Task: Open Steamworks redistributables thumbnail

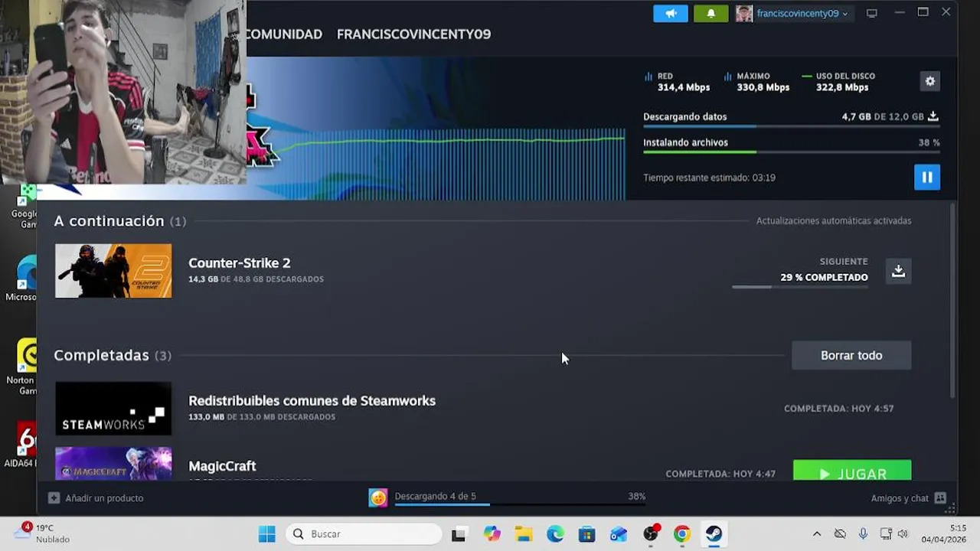Action: point(113,409)
